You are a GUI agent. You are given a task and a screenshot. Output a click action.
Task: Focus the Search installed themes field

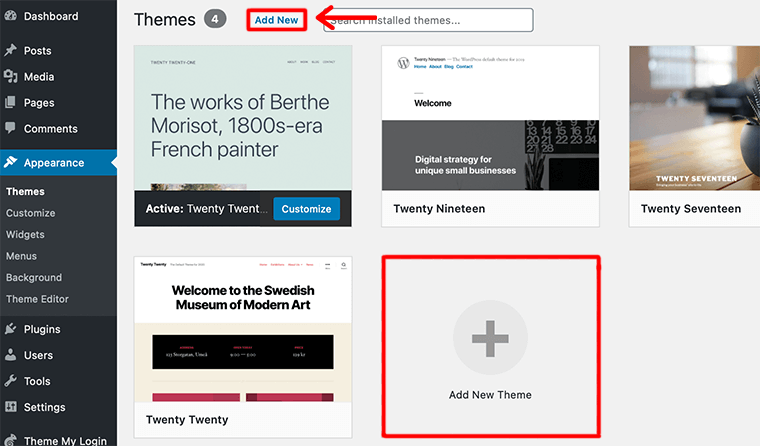point(428,20)
